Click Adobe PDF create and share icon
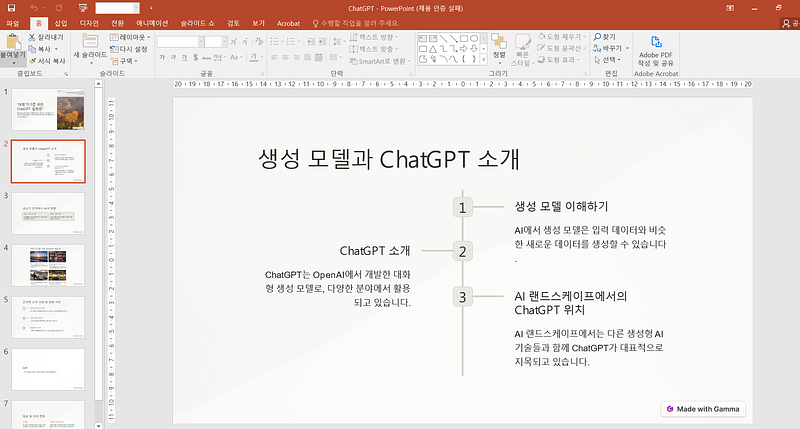Viewport: 800px width, 429px height. click(656, 42)
